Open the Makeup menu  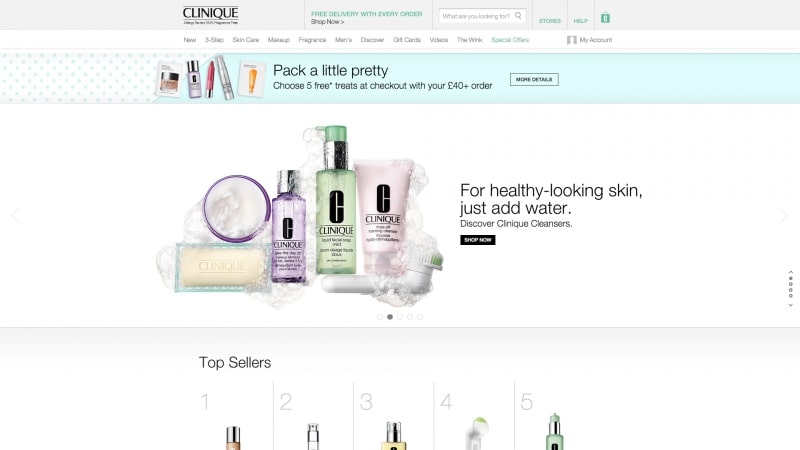pyautogui.click(x=279, y=40)
